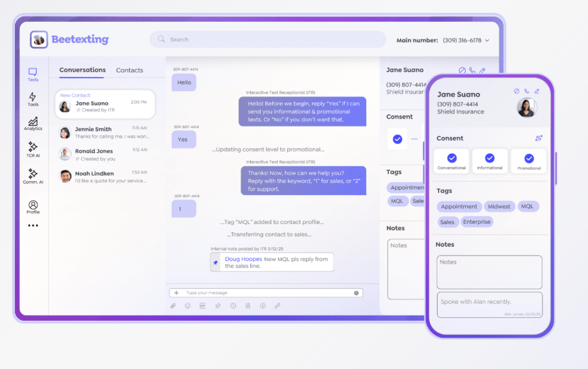
Task: Click the block icon on the mobile card
Action: tap(516, 91)
